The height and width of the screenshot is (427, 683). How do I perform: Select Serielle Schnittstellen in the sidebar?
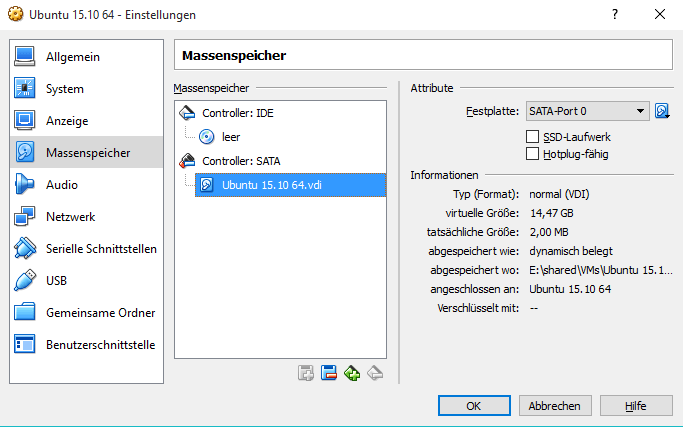(x=100, y=249)
